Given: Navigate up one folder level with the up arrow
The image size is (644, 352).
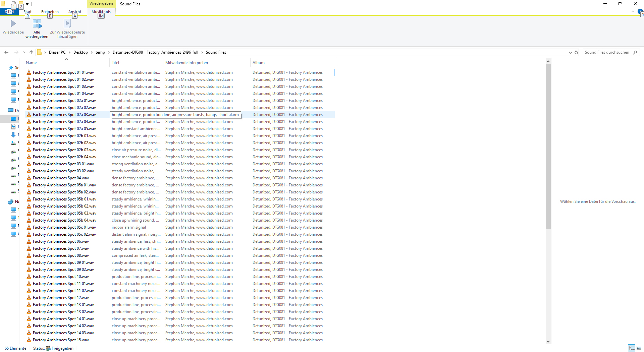Looking at the screenshot, I should 31,52.
